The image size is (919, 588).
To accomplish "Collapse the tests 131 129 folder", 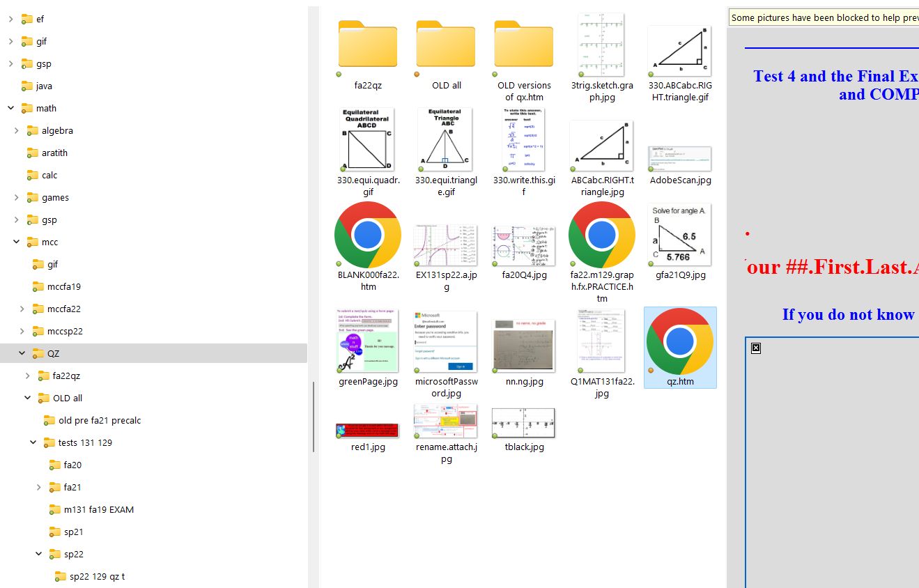I will 33,442.
